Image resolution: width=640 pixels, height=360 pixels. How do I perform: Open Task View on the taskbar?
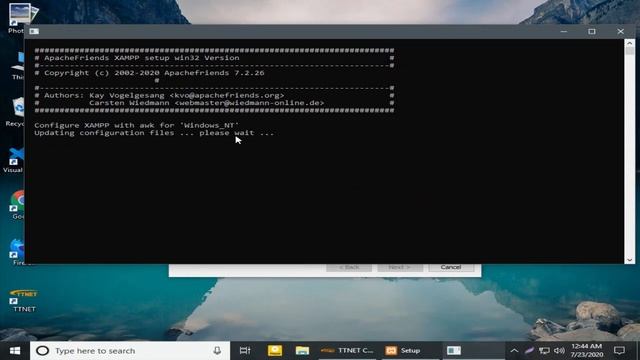(x=245, y=351)
